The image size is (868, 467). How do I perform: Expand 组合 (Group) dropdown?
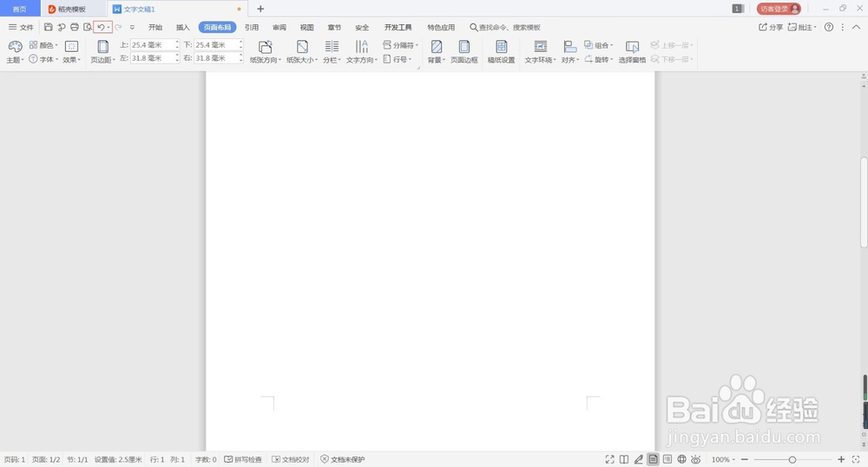(598, 45)
